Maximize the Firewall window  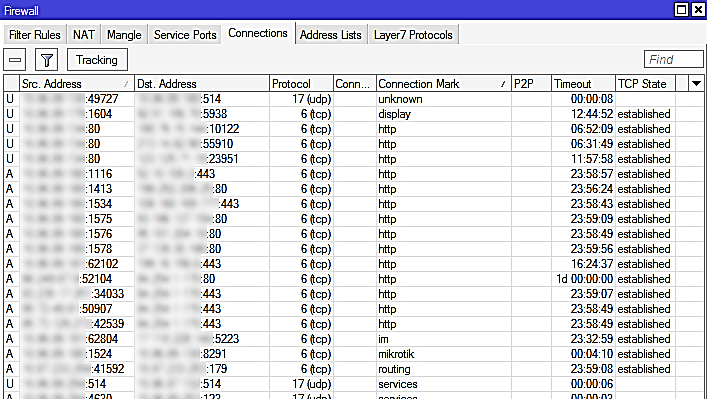click(x=681, y=9)
